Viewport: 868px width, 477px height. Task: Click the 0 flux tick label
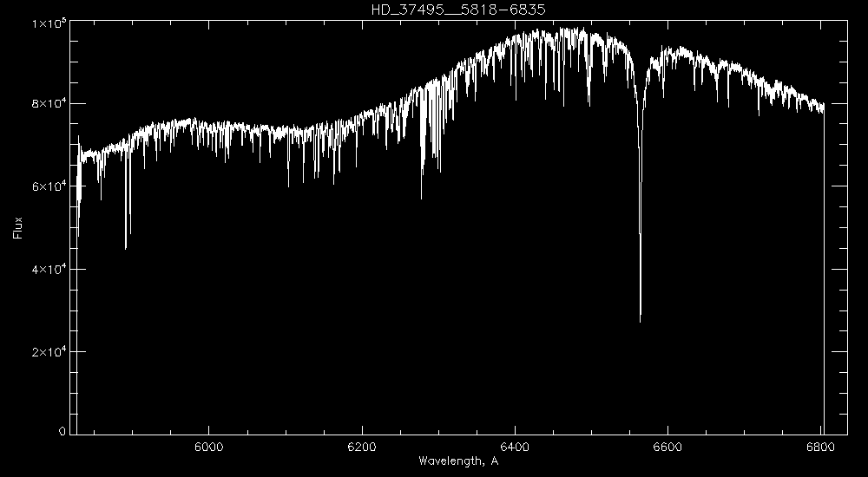pyautogui.click(x=62, y=431)
